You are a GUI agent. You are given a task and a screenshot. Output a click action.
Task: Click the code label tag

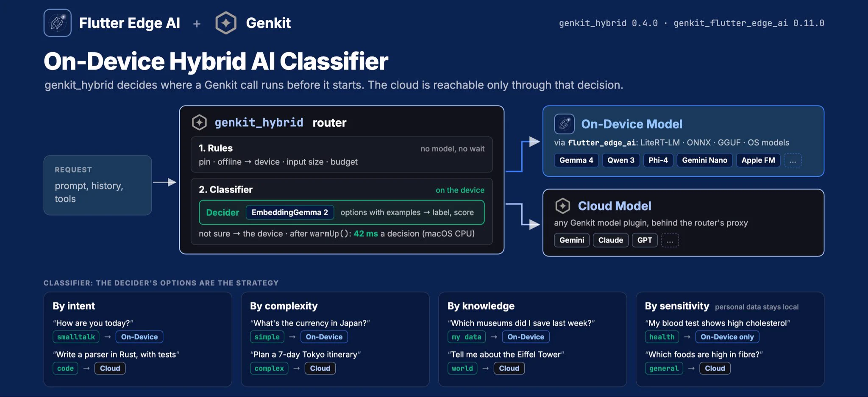pos(65,368)
